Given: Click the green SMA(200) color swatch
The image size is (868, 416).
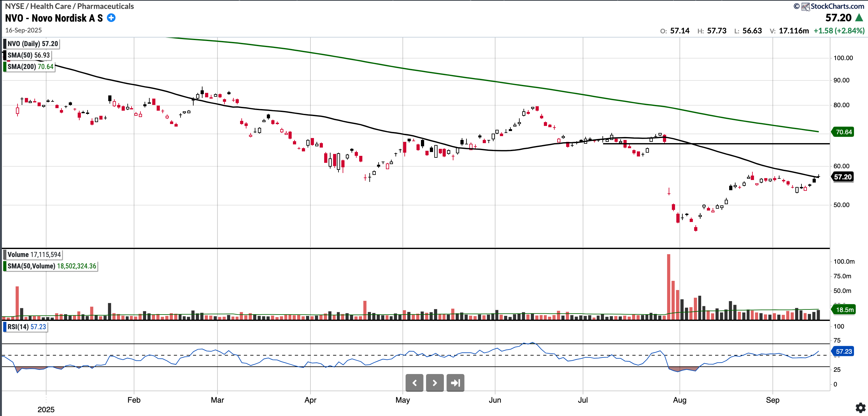Looking at the screenshot, I should point(5,67).
